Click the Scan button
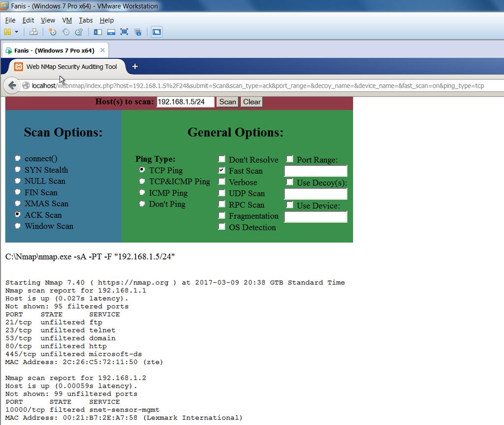Viewport: 504px width, 425px height. pos(227,101)
